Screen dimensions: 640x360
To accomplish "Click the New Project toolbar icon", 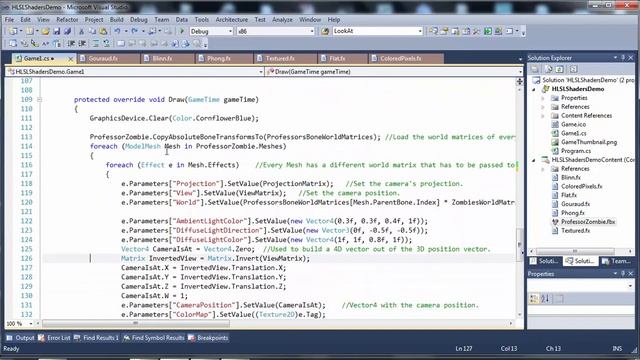I will (x=13, y=31).
